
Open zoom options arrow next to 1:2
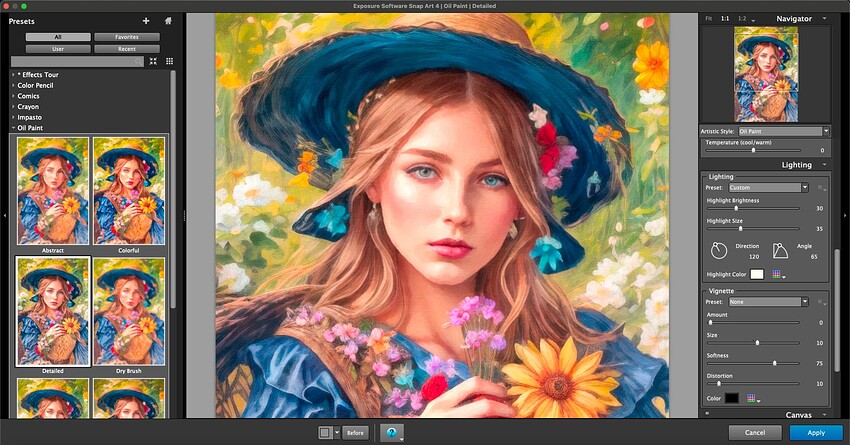click(x=754, y=21)
